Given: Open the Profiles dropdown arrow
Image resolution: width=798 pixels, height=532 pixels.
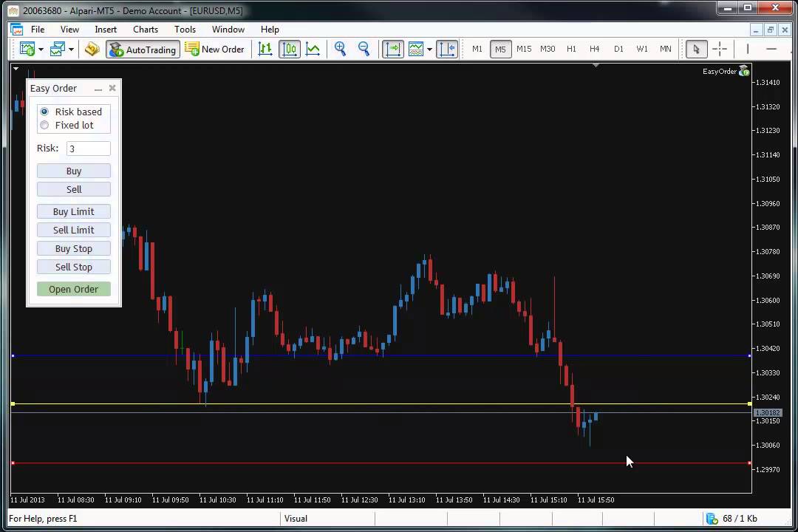Looking at the screenshot, I should [71, 50].
